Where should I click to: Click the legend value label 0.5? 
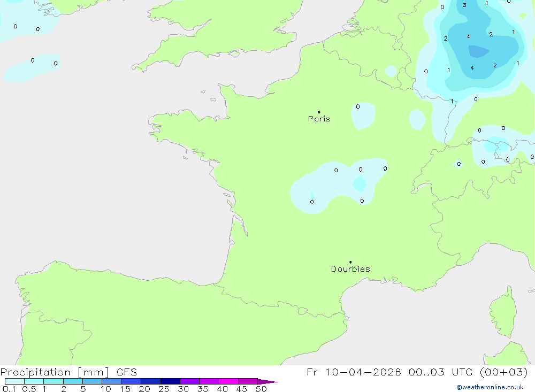point(29,389)
